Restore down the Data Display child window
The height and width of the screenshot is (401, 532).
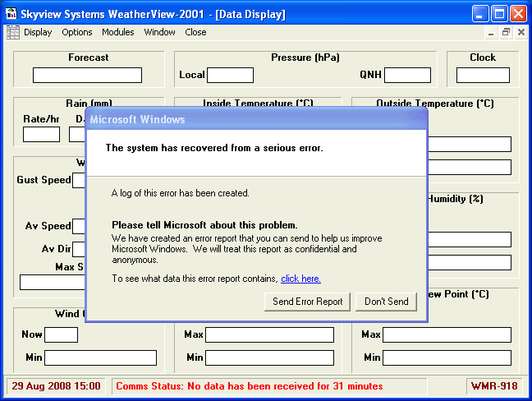click(x=506, y=33)
